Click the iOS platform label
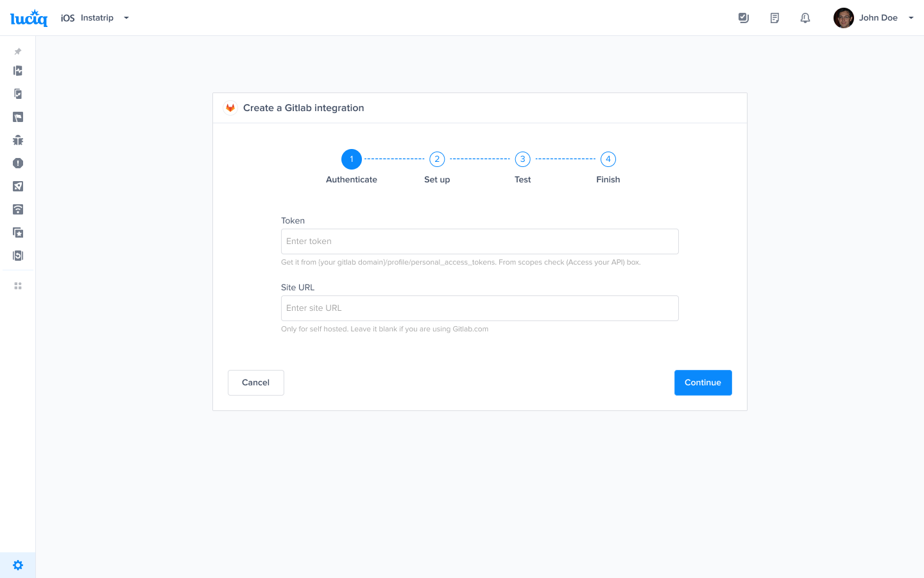 pyautogui.click(x=68, y=18)
